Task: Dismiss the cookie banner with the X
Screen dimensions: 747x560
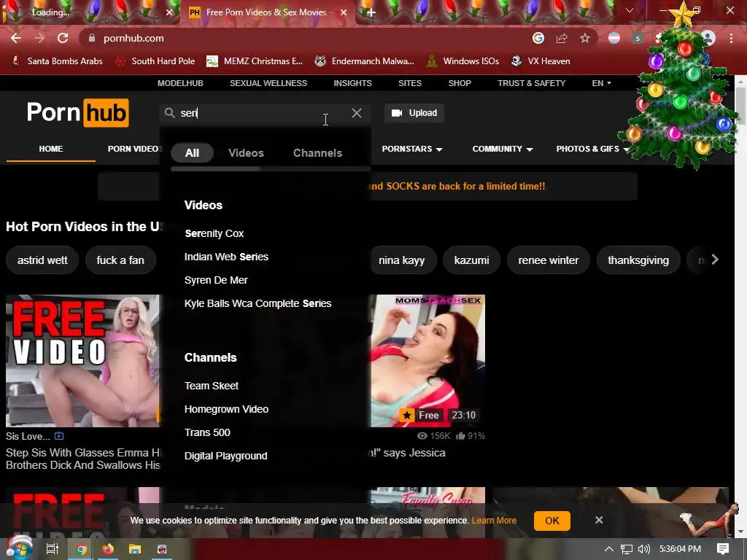Action: 599,520
